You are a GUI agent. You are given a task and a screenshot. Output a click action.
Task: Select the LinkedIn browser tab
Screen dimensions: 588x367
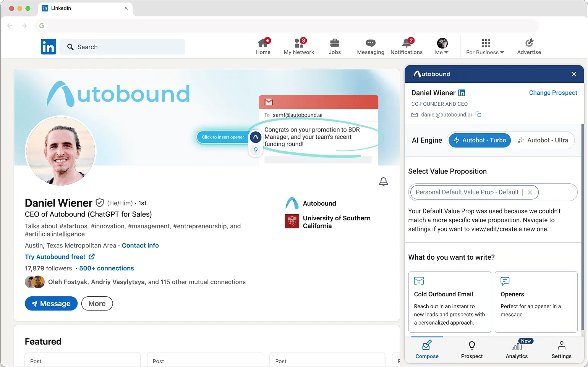[85, 8]
